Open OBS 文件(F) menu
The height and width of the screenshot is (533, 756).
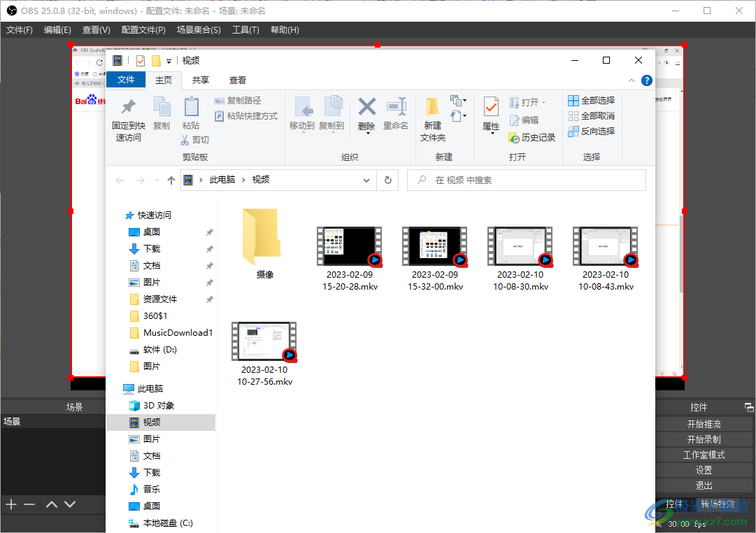[x=20, y=30]
